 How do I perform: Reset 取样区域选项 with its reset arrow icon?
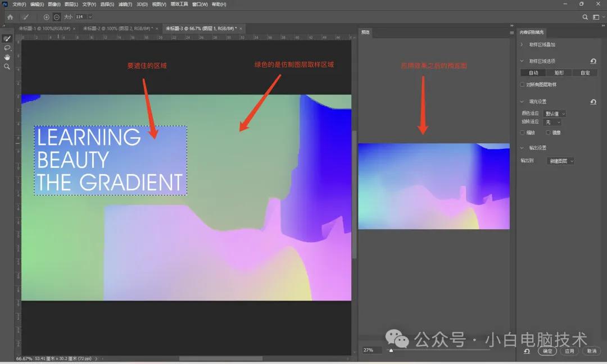593,61
